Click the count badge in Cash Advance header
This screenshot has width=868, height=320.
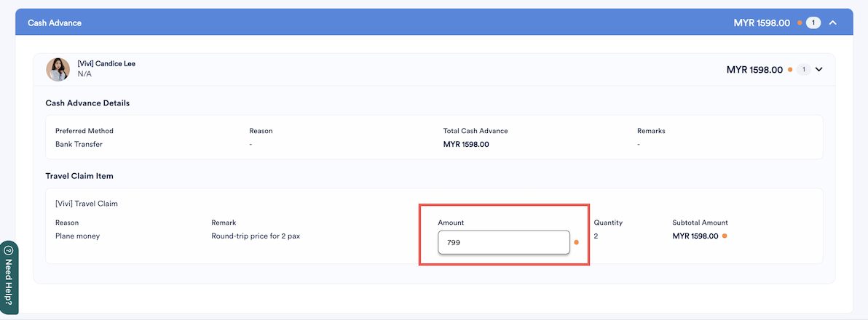(813, 23)
